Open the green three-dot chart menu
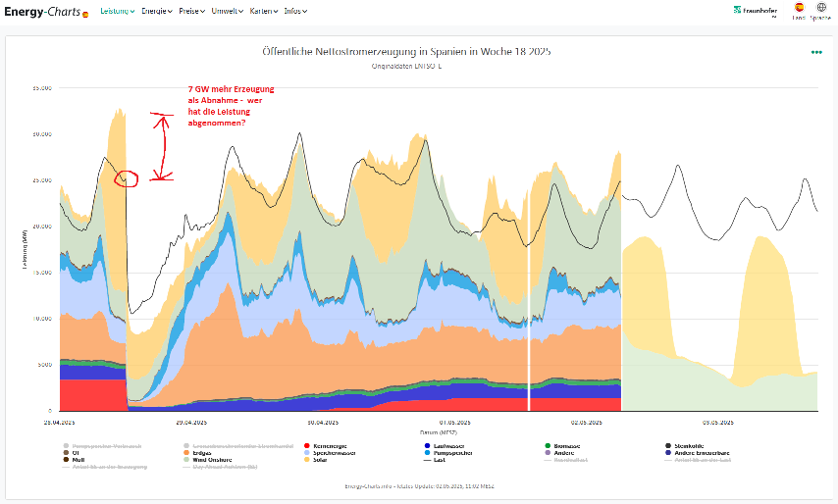Screen dimensions: 838x504 [816, 52]
